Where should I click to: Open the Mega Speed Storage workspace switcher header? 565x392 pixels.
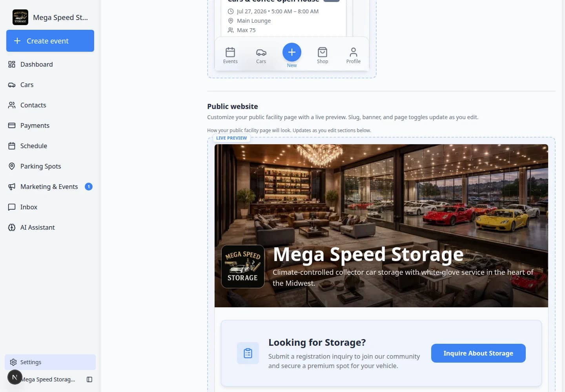[x=50, y=17]
